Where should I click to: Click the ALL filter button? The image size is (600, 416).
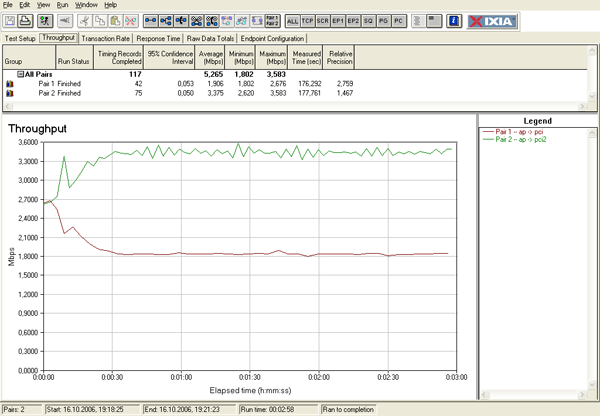pos(292,21)
